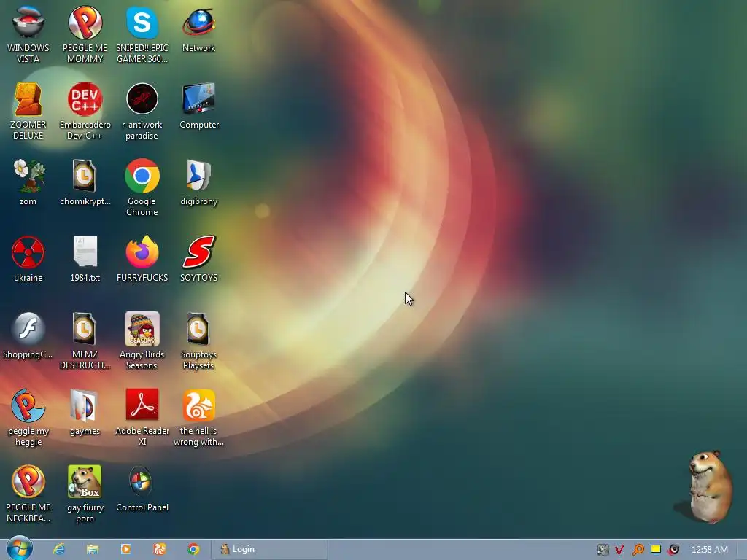The width and height of the screenshot is (747, 560).
Task: Select the Computer desktop icon
Action: tap(198, 106)
